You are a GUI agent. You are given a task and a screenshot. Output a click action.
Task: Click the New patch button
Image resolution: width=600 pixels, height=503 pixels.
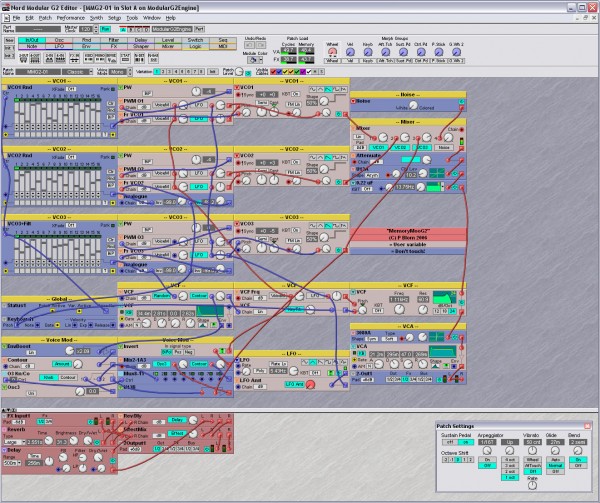click(x=10, y=41)
